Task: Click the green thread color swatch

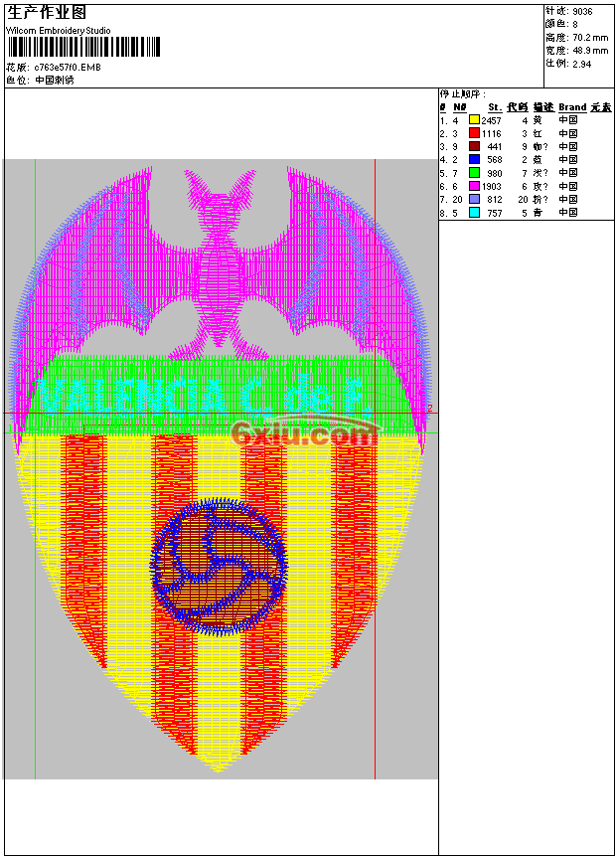Action: pos(474,173)
